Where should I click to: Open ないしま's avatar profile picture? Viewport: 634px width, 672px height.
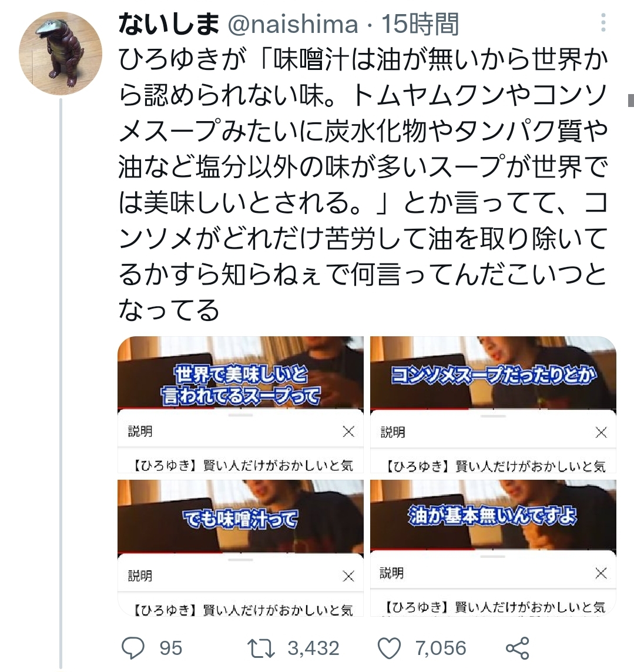(x=61, y=54)
